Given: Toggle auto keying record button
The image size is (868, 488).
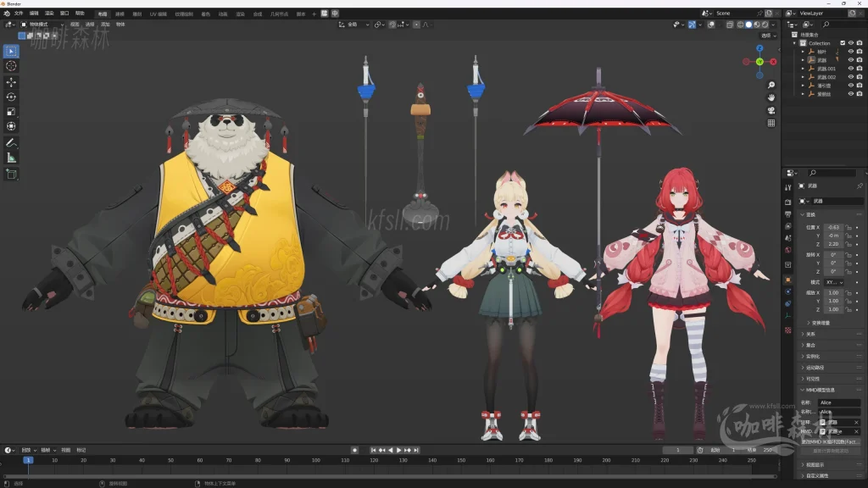Looking at the screenshot, I should click(x=355, y=451).
